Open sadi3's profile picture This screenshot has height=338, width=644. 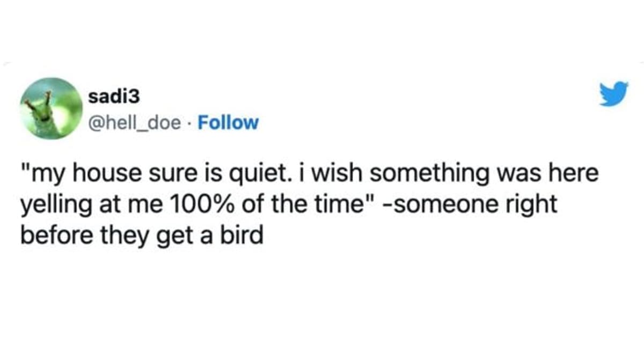(x=52, y=109)
